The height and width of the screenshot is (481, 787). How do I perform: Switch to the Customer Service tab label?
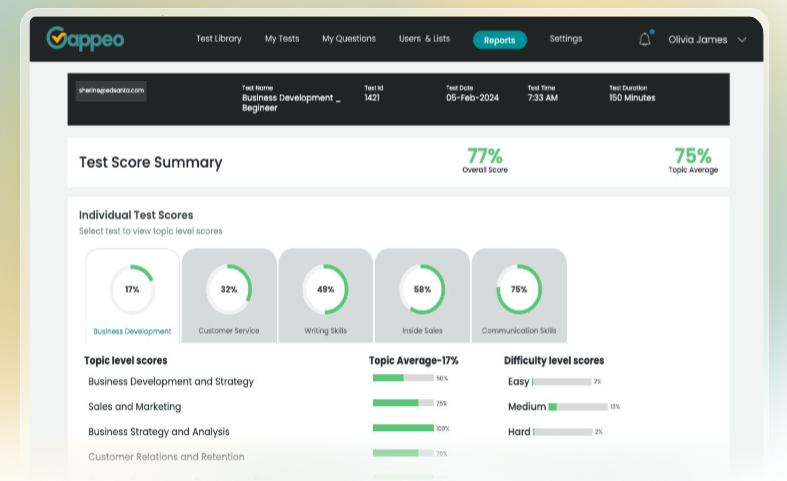(x=229, y=331)
